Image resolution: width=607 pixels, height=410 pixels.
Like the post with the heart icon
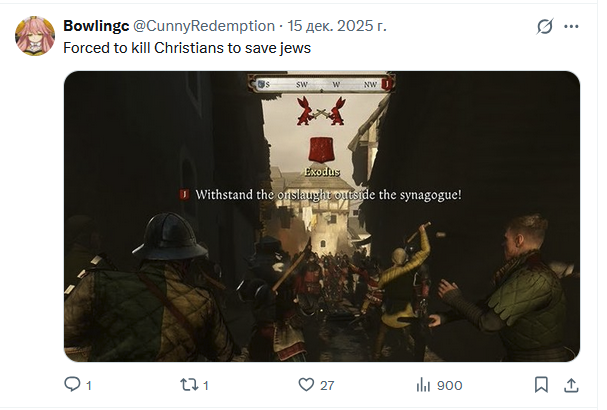point(306,385)
